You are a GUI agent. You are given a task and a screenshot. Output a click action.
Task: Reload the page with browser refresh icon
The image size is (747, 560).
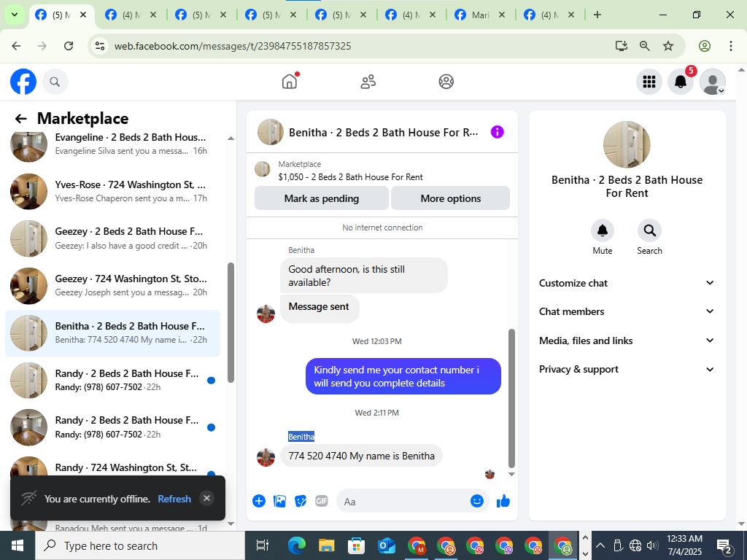69,46
